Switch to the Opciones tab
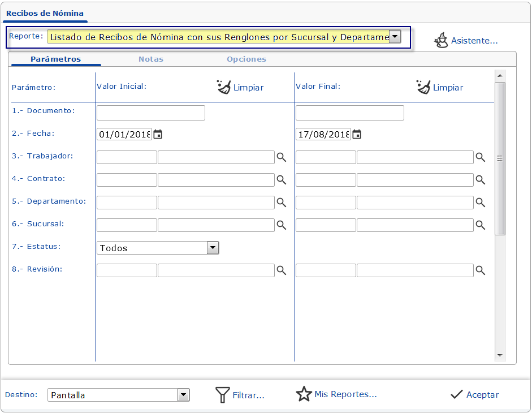 (x=246, y=59)
